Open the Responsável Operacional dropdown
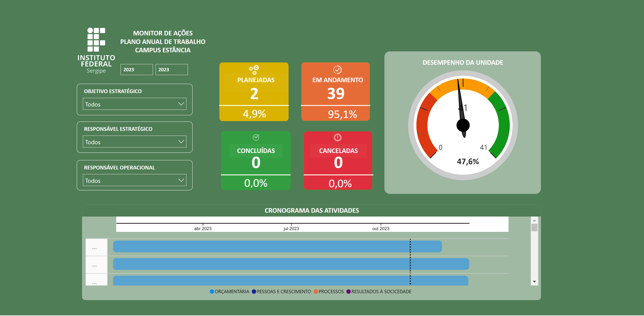 [135, 180]
